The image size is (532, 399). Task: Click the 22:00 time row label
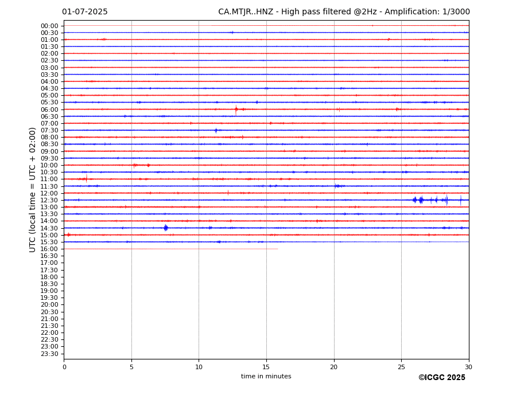coord(49,332)
